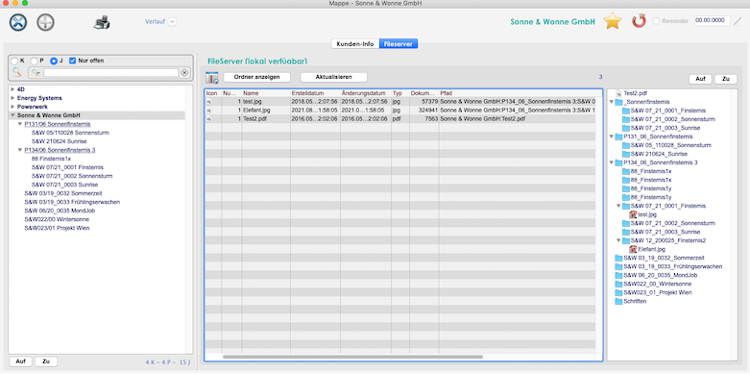Clear the search with the circled x icon
The height and width of the screenshot is (375, 750).
(x=184, y=73)
